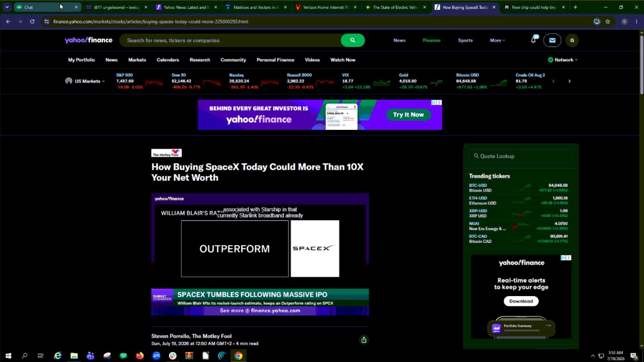Click the address bar URL
Image resolution: width=644 pixels, height=362 pixels.
click(x=151, y=21)
